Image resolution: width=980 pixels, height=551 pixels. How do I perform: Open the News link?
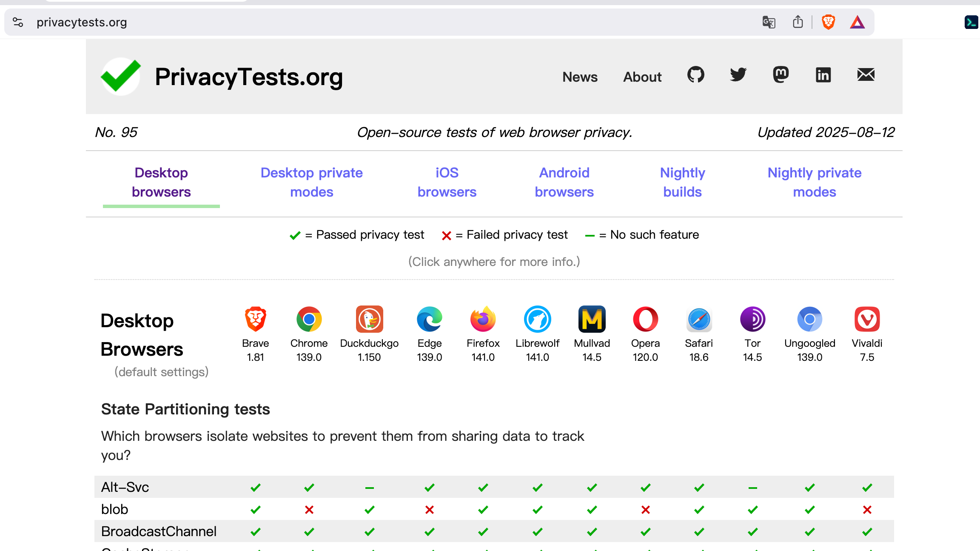[x=580, y=77]
